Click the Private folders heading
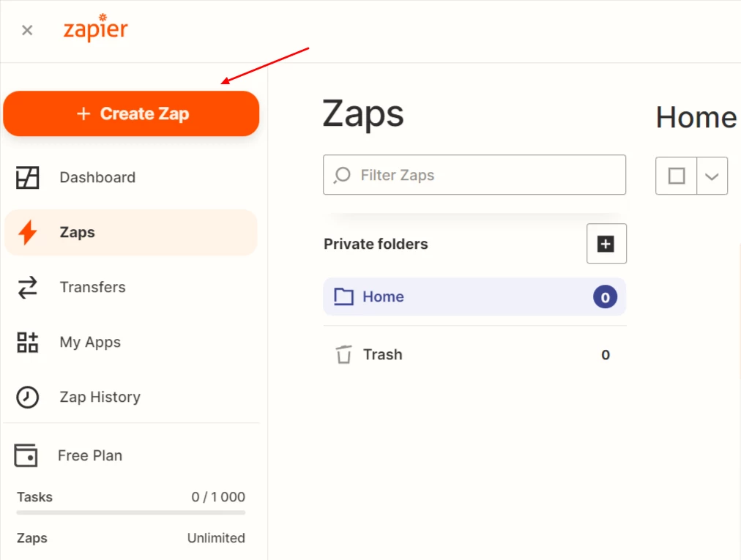Image resolution: width=741 pixels, height=560 pixels. [x=376, y=244]
